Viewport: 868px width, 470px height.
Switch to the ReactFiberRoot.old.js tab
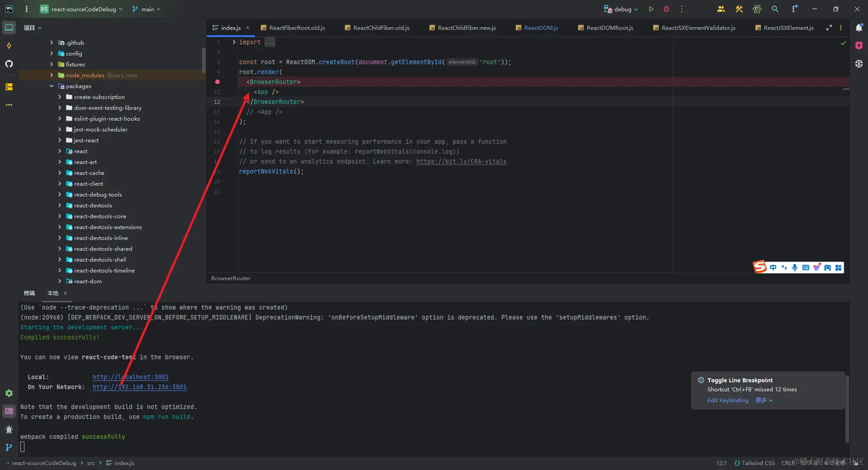click(x=297, y=28)
